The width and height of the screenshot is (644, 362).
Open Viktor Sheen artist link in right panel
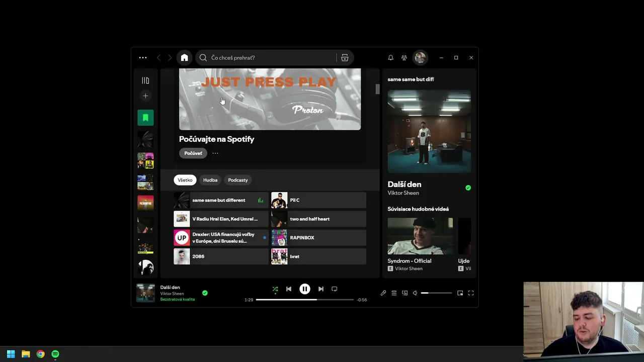click(x=403, y=193)
